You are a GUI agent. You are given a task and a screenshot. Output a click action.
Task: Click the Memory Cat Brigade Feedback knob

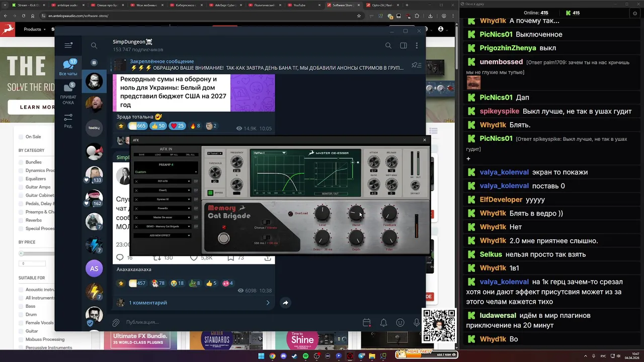point(389,214)
